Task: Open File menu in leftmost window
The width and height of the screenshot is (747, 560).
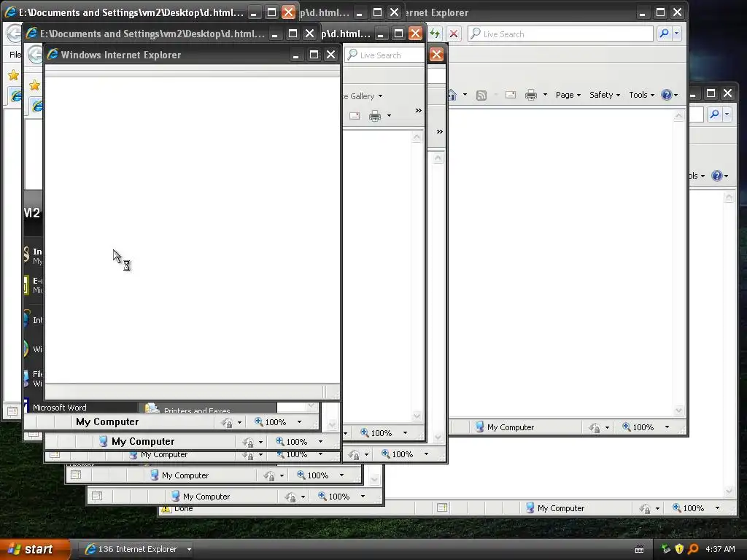Action: click(x=15, y=55)
